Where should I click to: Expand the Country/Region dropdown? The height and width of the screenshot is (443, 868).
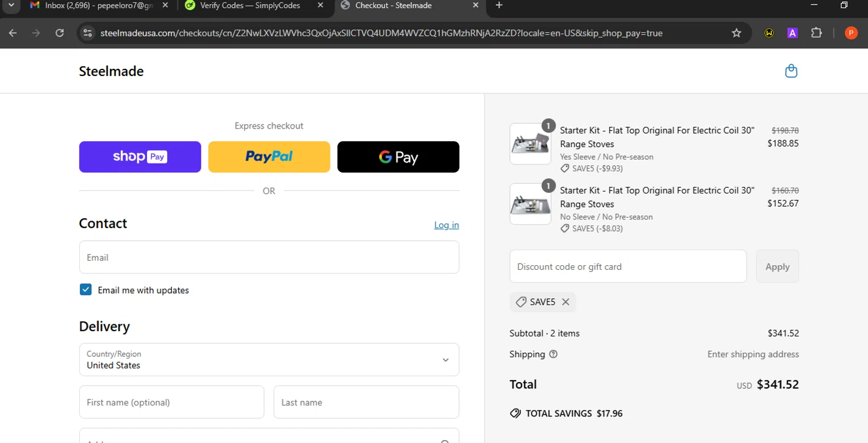(x=269, y=360)
